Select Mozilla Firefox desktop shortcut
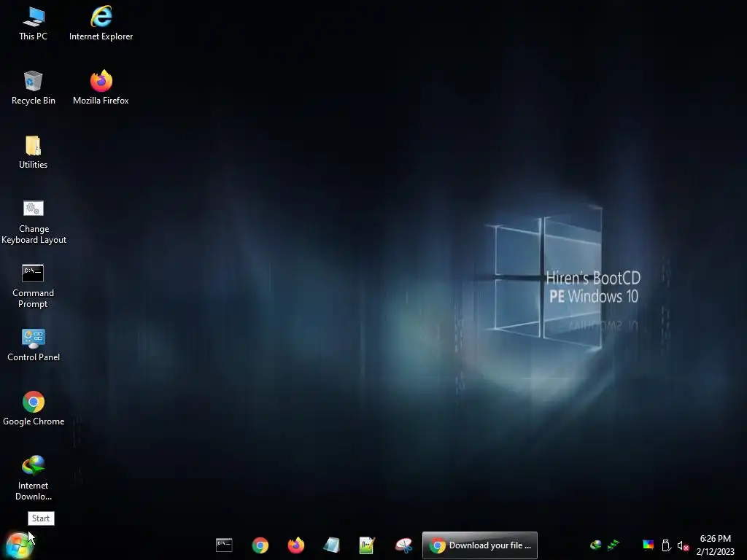The image size is (747, 560). pos(101,88)
